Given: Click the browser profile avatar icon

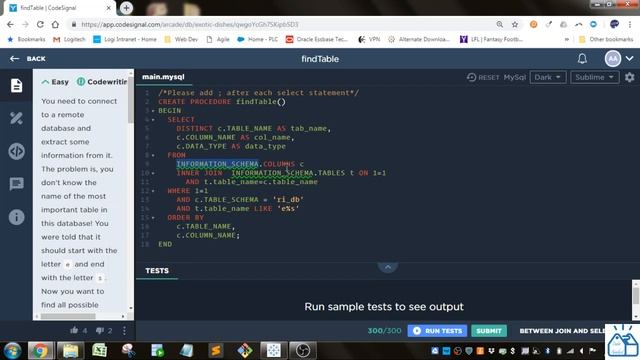Looking at the screenshot, I should pyautogui.click(x=614, y=24).
